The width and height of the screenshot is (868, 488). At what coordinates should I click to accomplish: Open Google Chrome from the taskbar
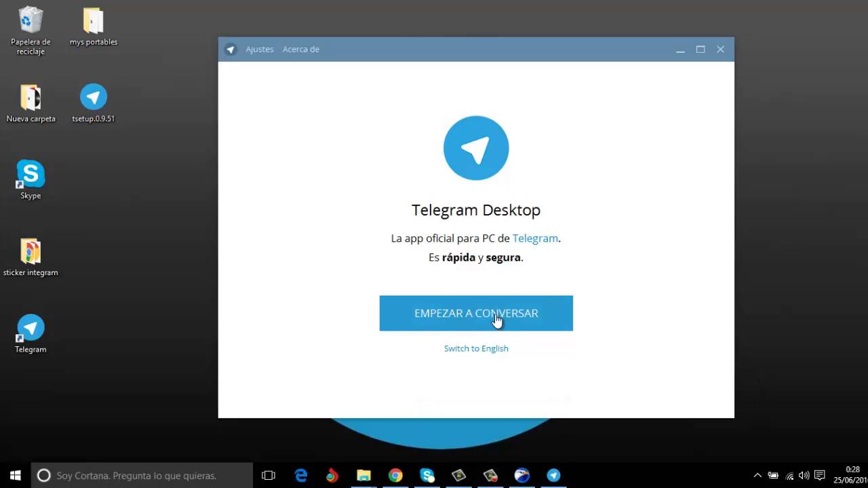395,475
